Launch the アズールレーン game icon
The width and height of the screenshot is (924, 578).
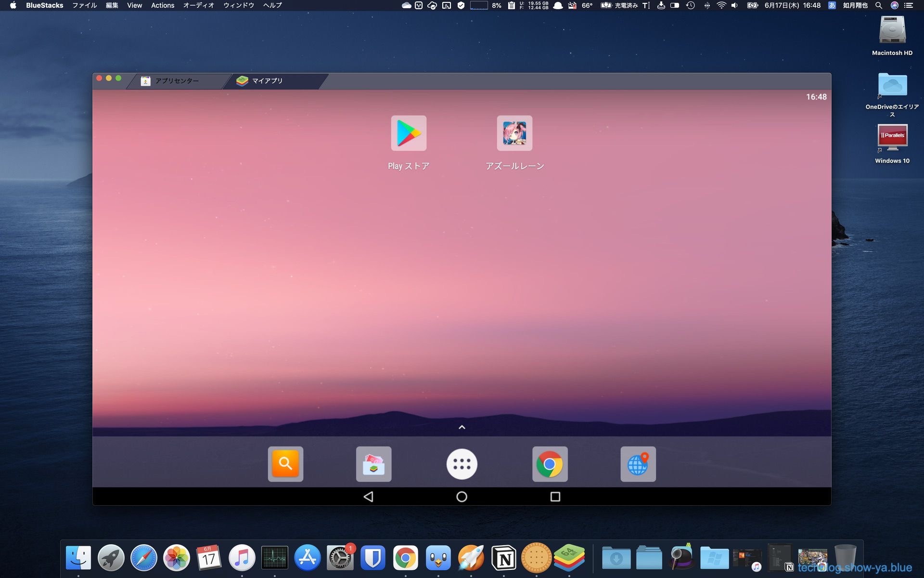514,133
